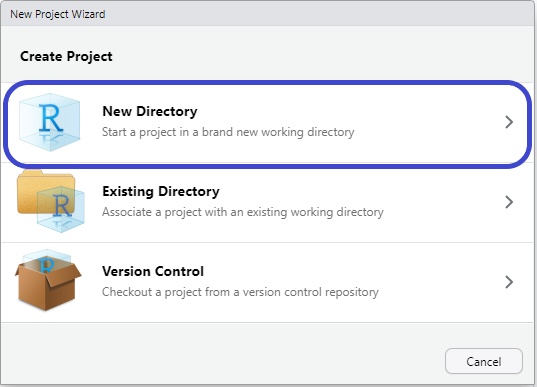Open the Existing Directory chevron arrow

(509, 202)
